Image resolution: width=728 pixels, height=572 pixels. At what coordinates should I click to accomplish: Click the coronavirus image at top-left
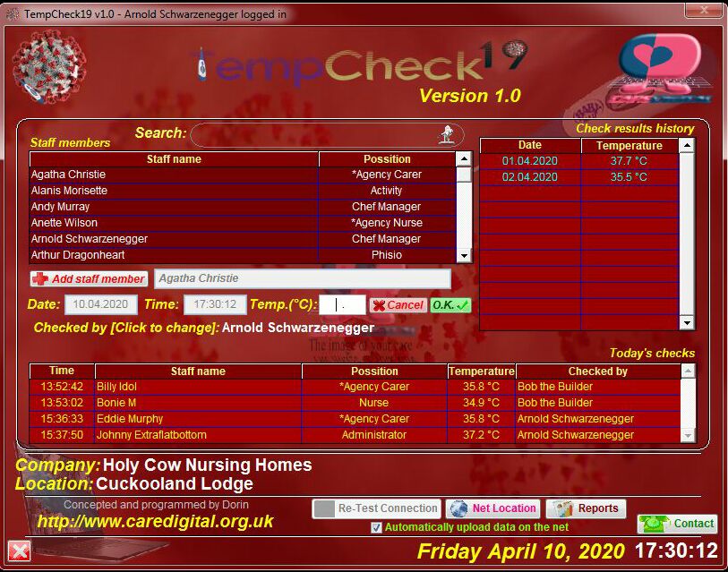(x=49, y=68)
